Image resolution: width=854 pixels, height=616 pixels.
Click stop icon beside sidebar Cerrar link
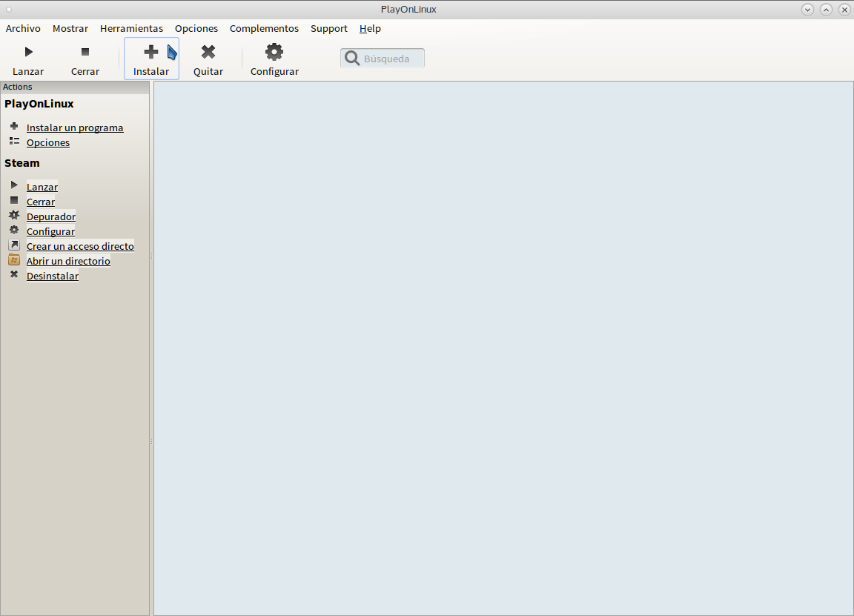14,200
